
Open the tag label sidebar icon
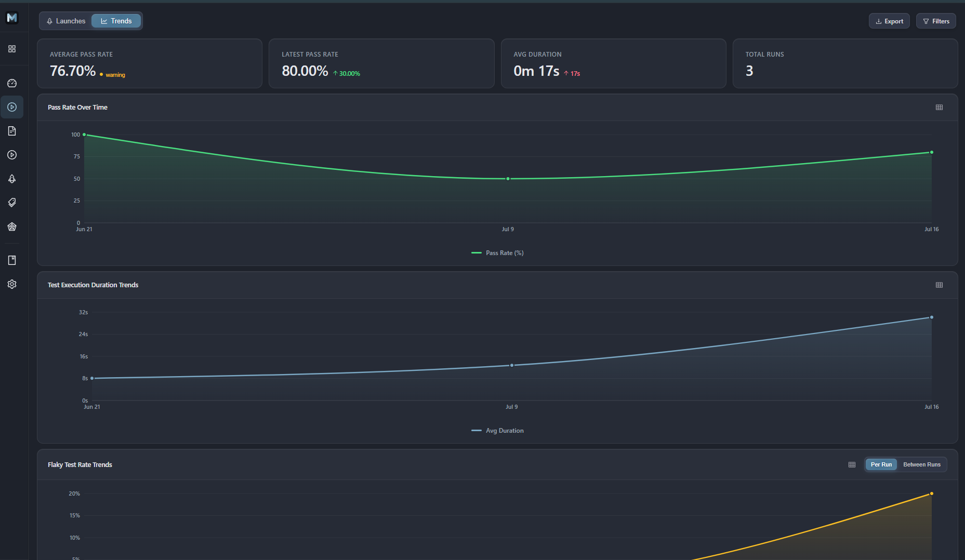(12, 203)
